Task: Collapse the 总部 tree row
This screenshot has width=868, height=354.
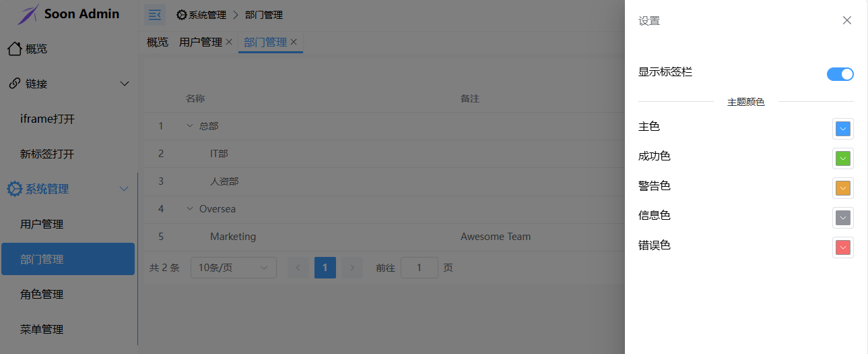Action: 190,125
